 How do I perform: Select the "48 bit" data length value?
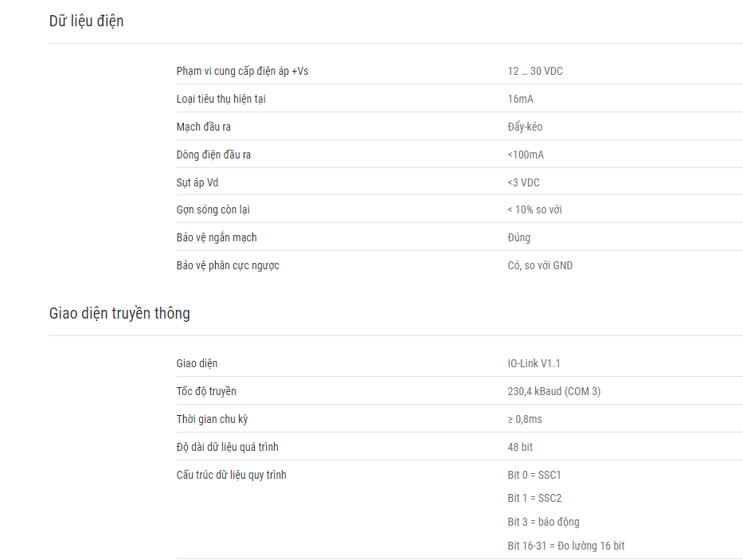click(521, 447)
